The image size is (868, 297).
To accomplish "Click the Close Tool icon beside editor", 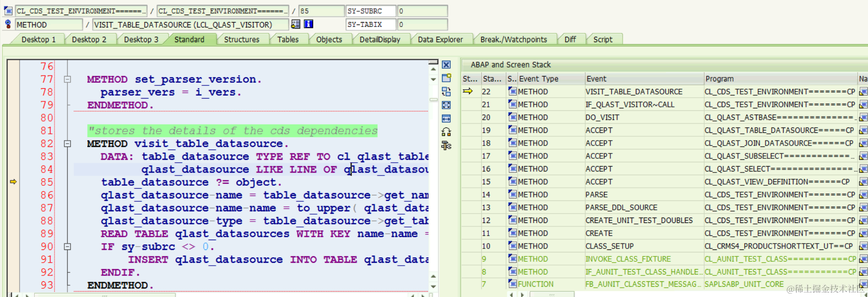I will (x=446, y=65).
